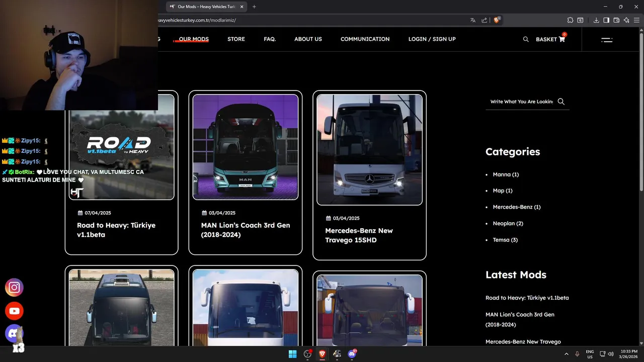This screenshot has width=644, height=362.
Task: Toggle the browser sidebar panel icon
Action: click(x=606, y=20)
